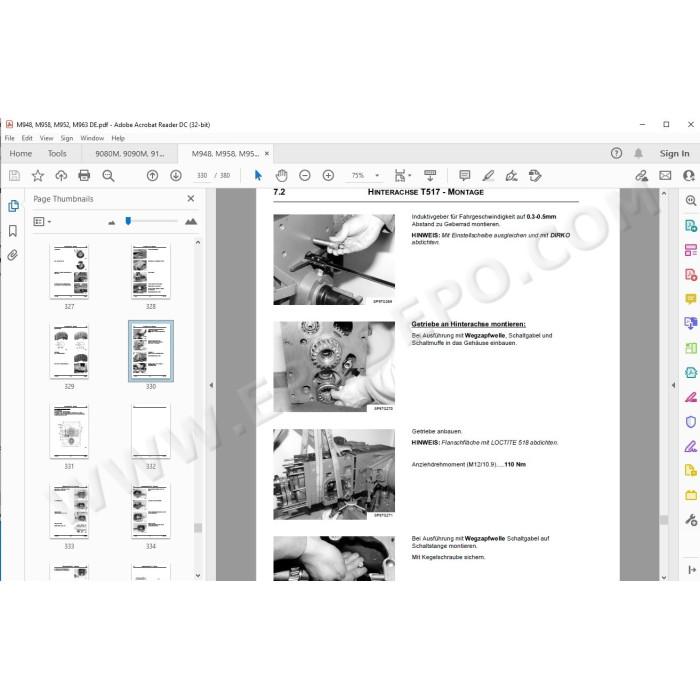Expand right pane bottom arrow icon
The image size is (700, 700).
coord(692,570)
